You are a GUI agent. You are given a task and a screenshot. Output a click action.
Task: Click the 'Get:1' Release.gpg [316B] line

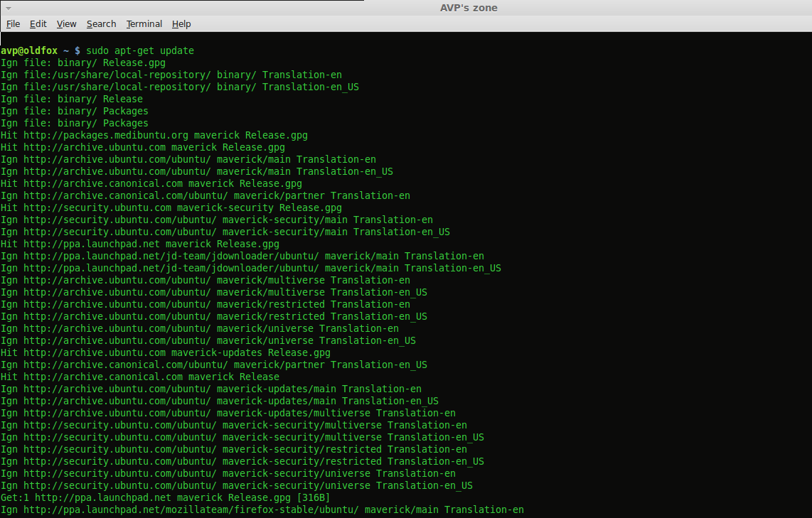point(165,497)
